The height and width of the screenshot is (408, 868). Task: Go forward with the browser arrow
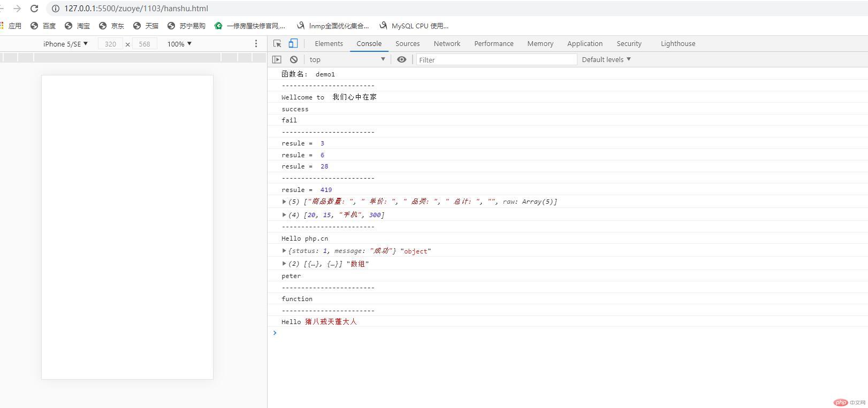[17, 9]
